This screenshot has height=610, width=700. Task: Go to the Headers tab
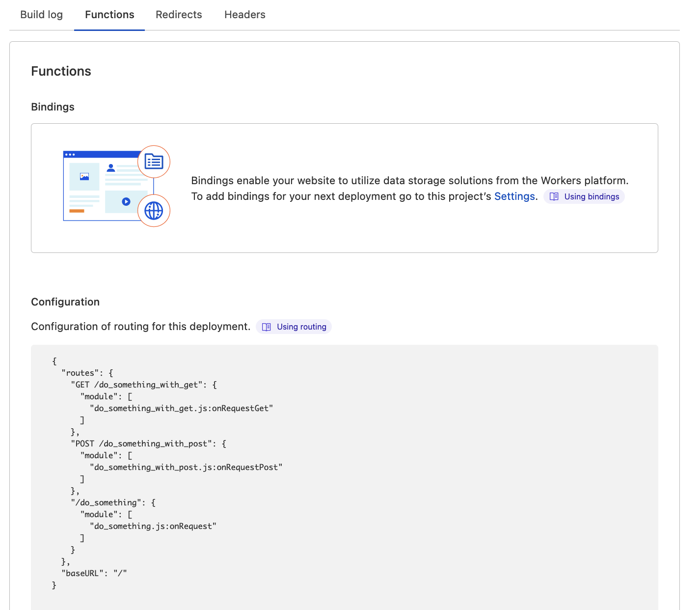pyautogui.click(x=244, y=15)
